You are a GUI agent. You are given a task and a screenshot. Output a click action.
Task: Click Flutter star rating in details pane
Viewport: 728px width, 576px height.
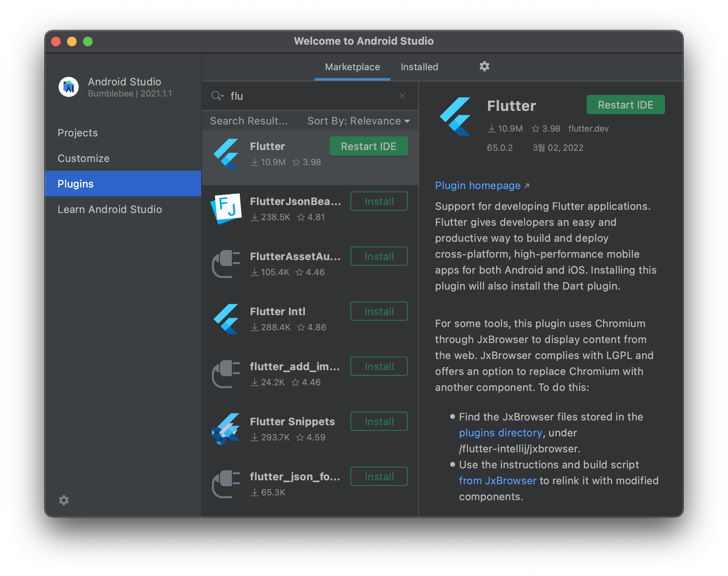coord(546,128)
